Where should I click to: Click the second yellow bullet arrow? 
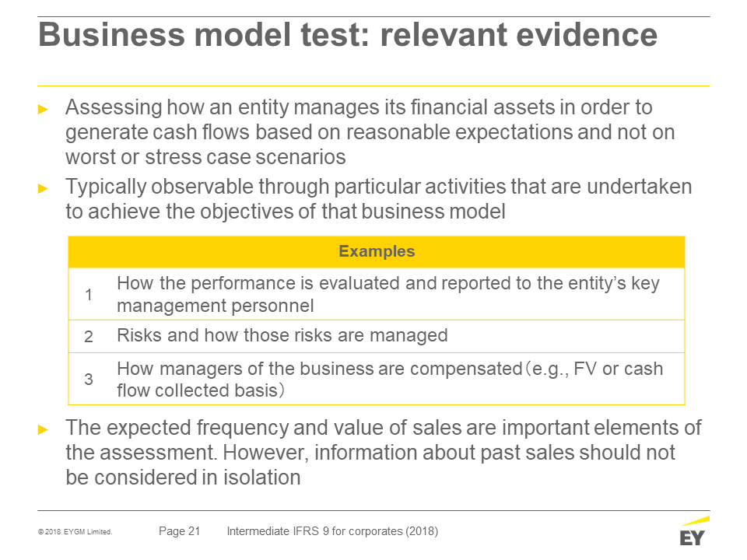tap(43, 188)
